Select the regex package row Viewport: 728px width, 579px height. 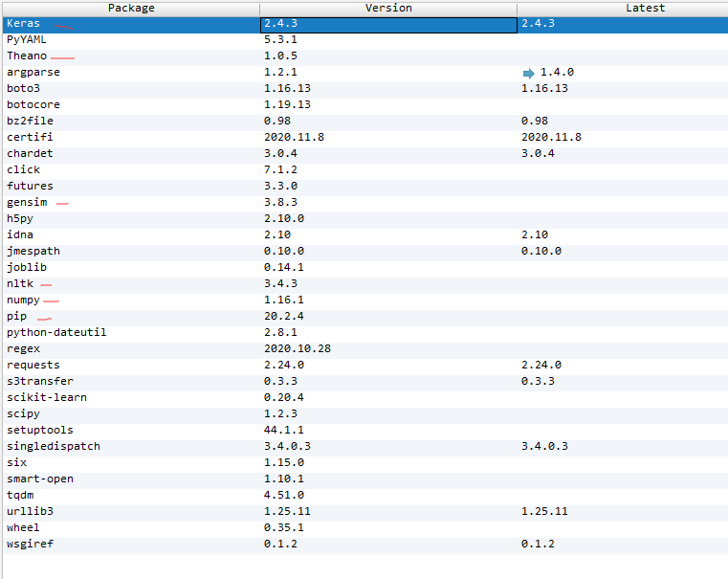coord(364,350)
